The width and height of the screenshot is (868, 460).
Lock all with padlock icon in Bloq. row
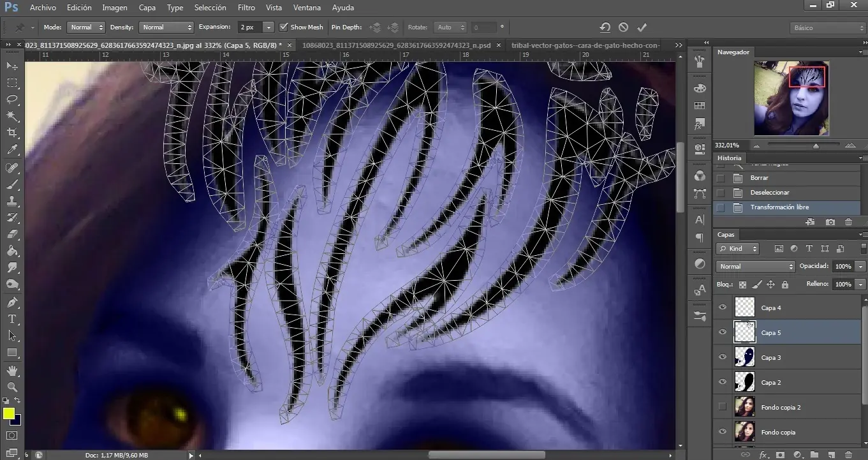784,285
